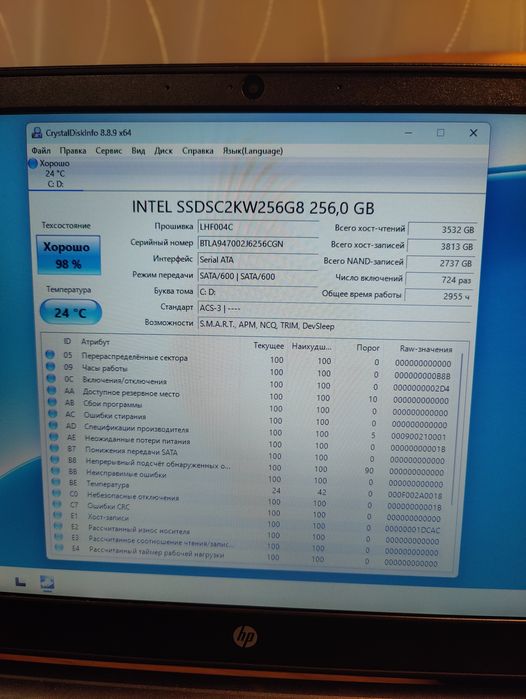Viewport: 526px width, 699px height.
Task: Minimize the CrystalDiskInfo window
Action: tap(408, 133)
